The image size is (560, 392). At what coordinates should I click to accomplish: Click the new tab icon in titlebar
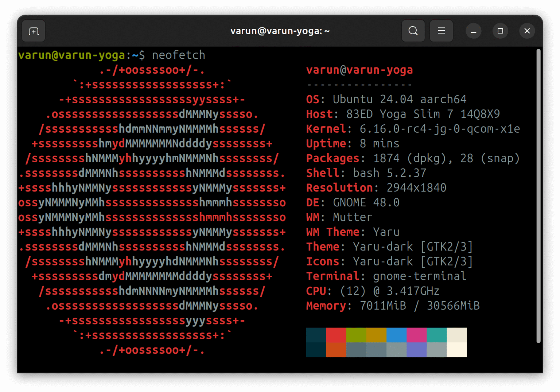click(33, 31)
